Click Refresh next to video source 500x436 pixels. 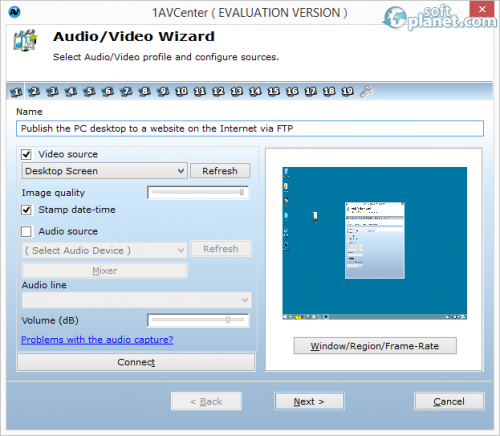click(x=220, y=171)
